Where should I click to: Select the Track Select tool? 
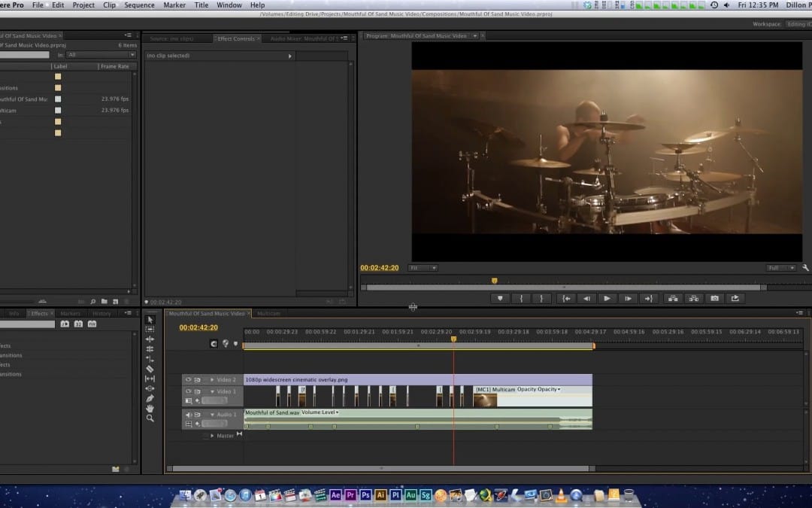click(x=150, y=329)
